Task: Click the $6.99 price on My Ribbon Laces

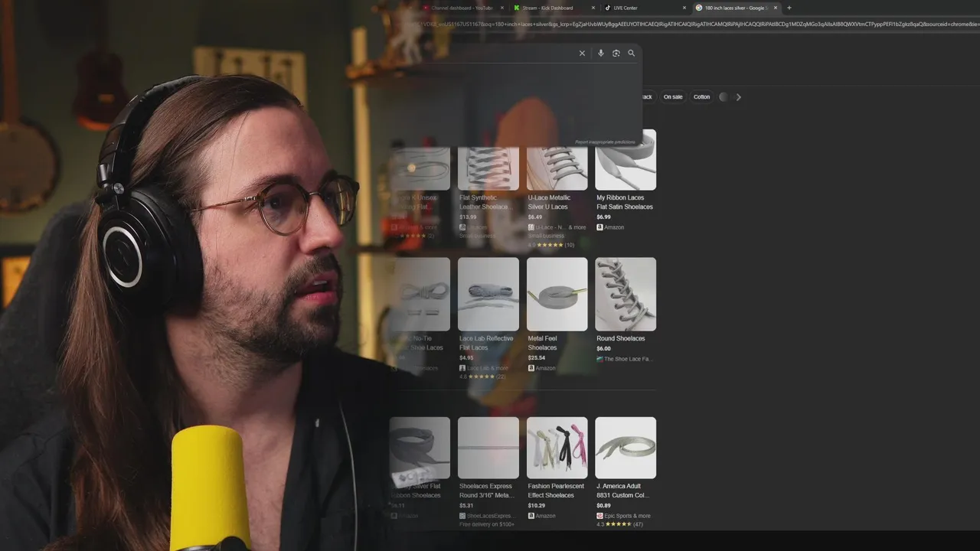Action: point(603,217)
